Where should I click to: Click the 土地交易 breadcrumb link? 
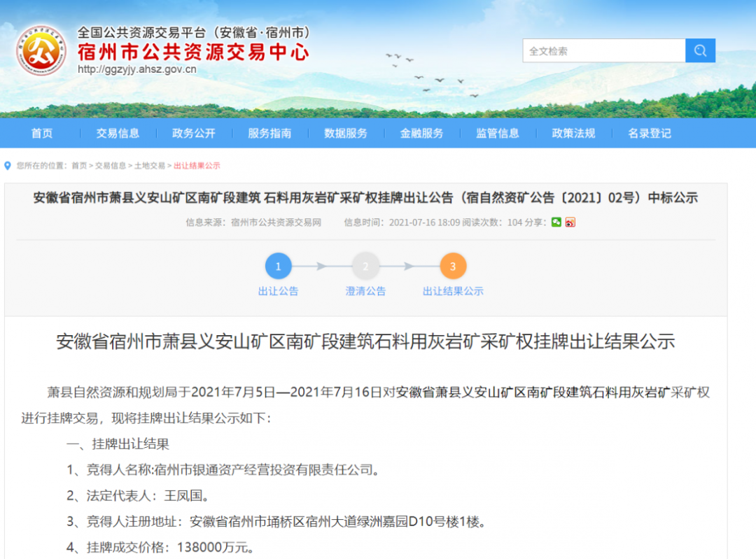click(150, 166)
